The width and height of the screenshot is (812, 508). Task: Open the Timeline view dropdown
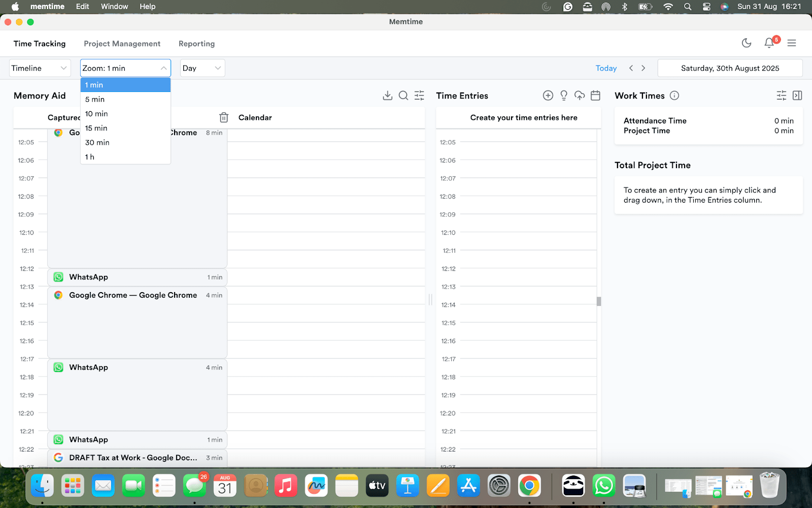40,68
